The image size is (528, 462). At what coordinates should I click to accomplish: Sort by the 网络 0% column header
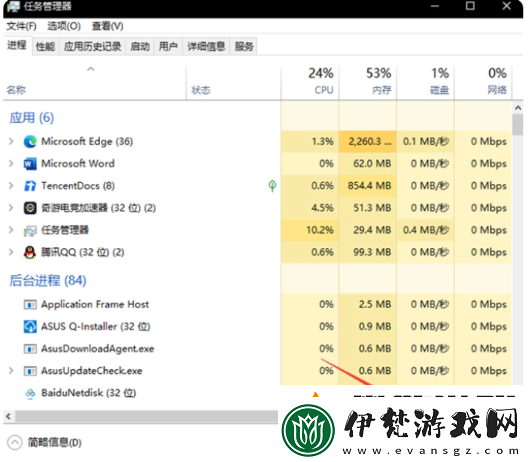click(x=483, y=82)
